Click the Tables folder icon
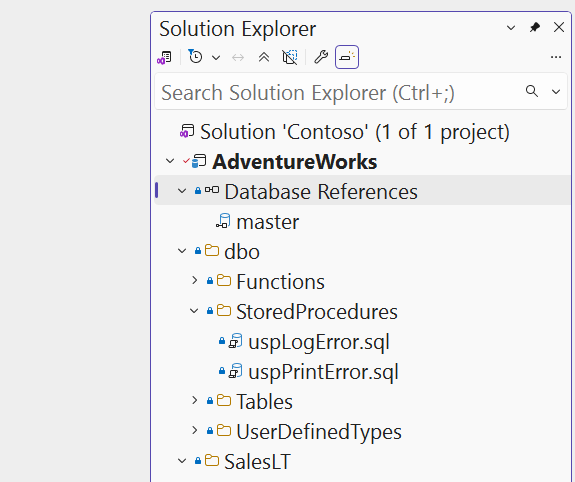This screenshot has height=482, width=575. pos(224,401)
